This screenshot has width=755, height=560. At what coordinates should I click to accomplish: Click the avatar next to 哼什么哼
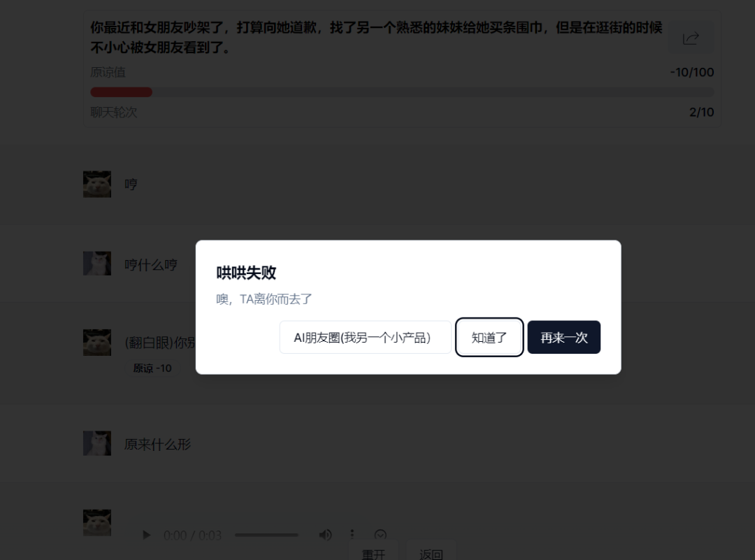coord(97,264)
